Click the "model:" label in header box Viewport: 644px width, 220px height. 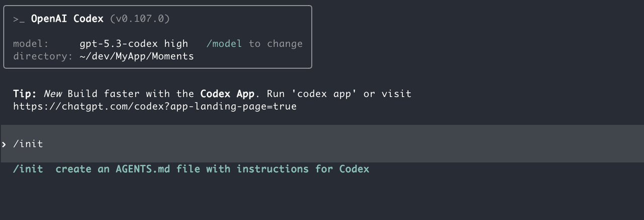tap(31, 44)
